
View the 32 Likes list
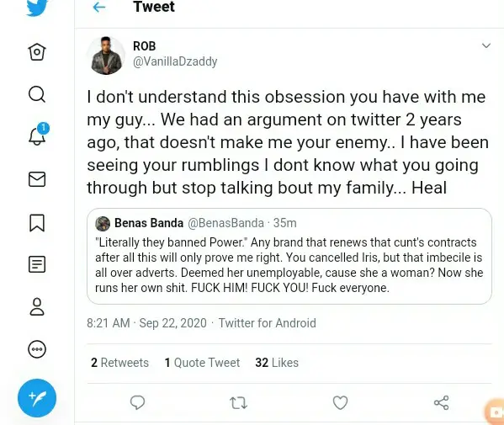277,363
